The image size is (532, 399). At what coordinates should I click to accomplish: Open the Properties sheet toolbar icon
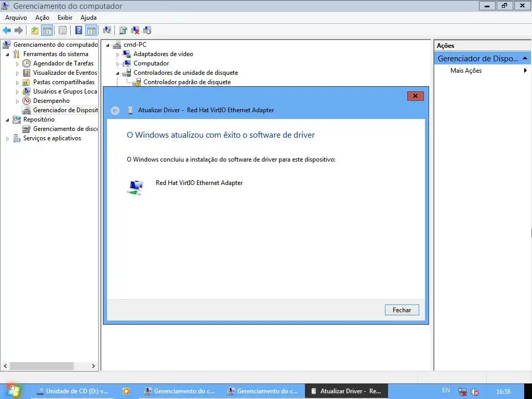tap(62, 31)
